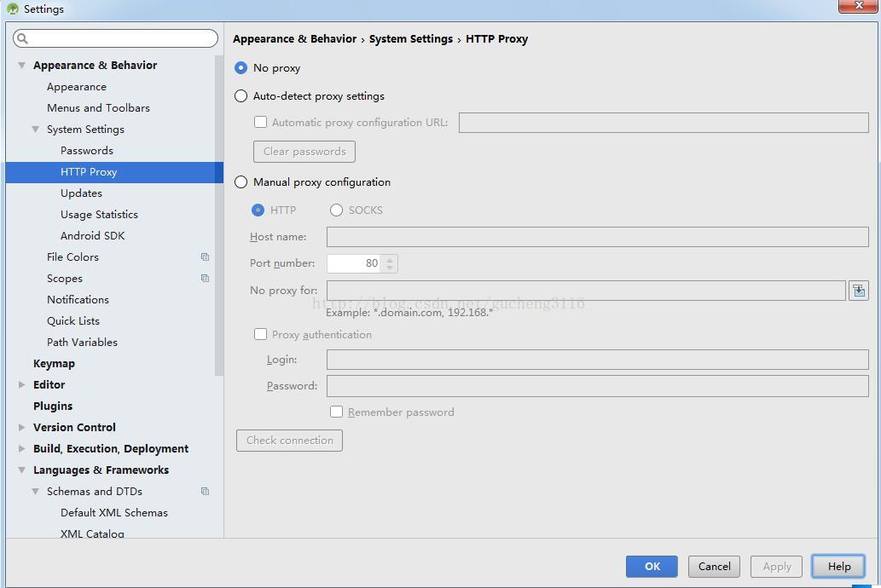Focus the settings search field
Screen dimensions: 881x588
pyautogui.click(x=115, y=38)
